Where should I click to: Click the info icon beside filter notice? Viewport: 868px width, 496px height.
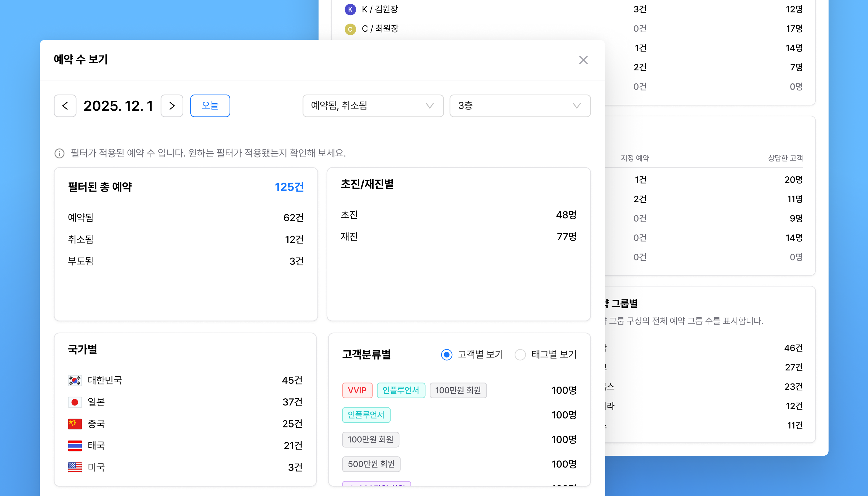(x=59, y=153)
